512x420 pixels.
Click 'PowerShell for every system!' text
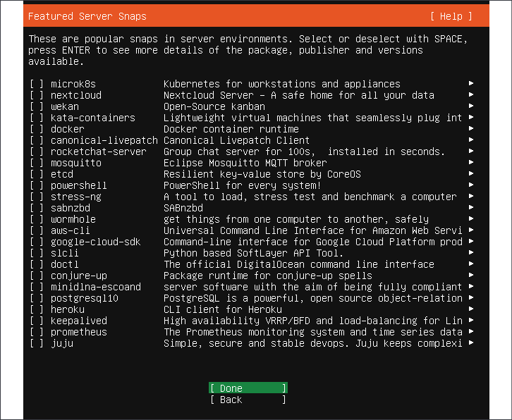click(x=243, y=185)
